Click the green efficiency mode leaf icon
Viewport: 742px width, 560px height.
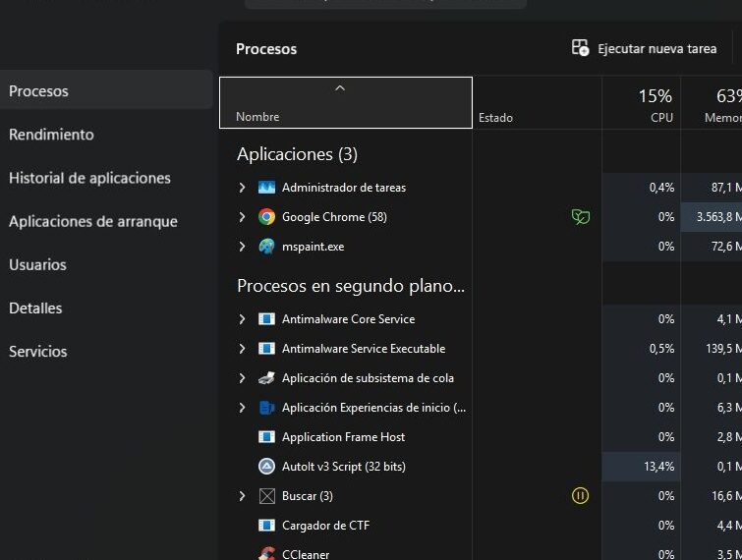(581, 217)
